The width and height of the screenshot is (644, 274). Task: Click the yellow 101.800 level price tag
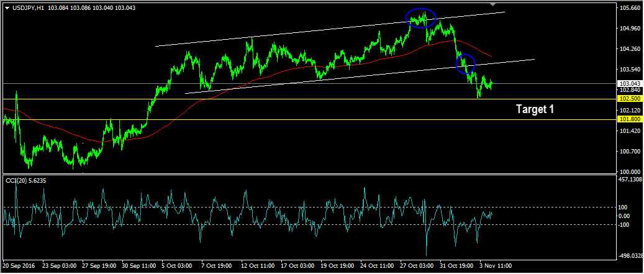tap(629, 119)
